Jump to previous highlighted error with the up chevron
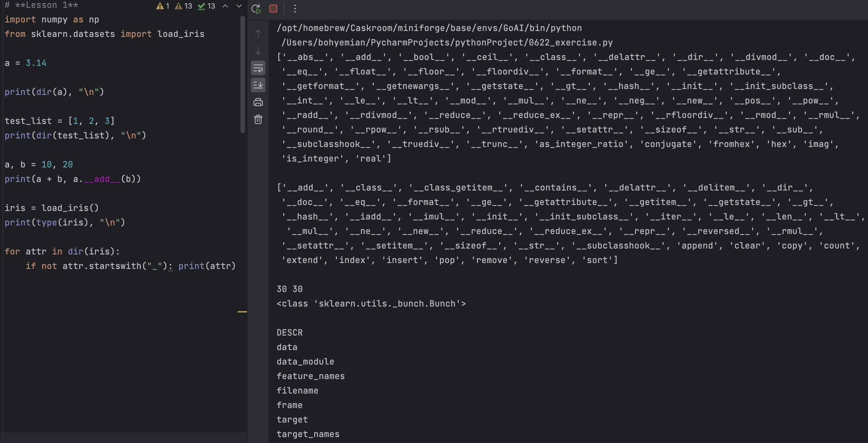 tap(226, 6)
